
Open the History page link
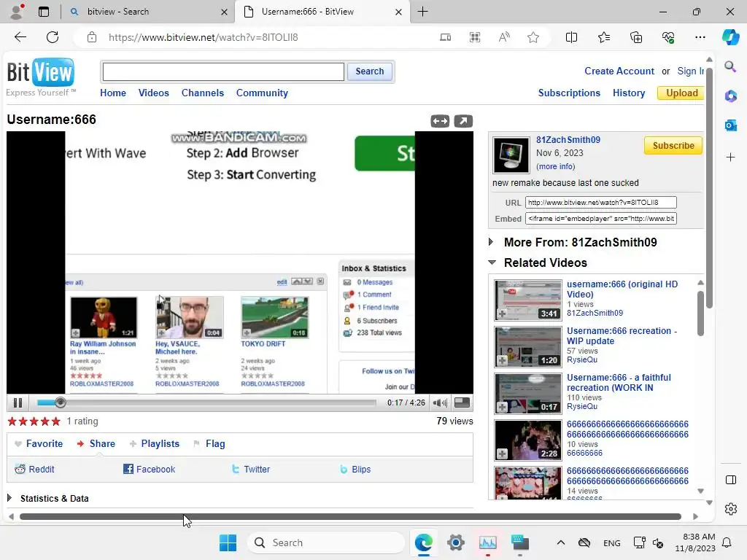(x=628, y=93)
